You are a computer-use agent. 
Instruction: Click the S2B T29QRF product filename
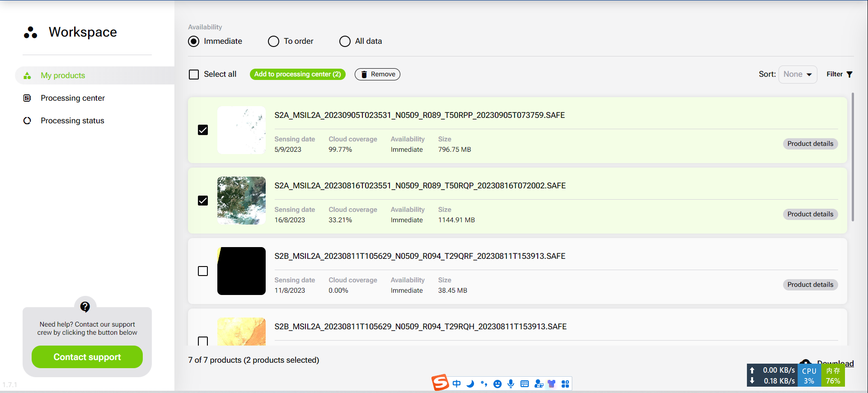420,256
